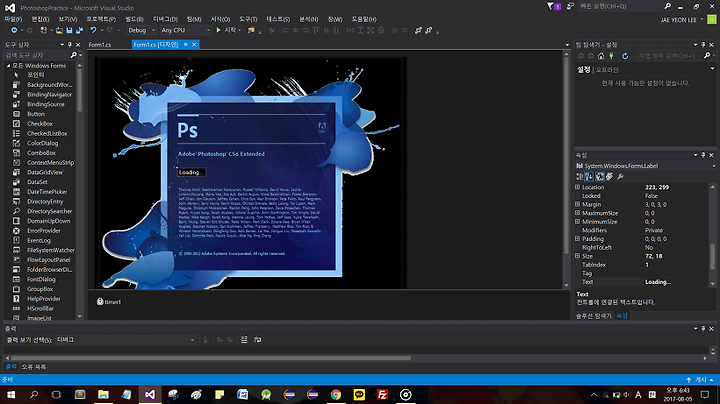
Task: Pick the CheckBox control in the Toolbox
Action: (40, 123)
